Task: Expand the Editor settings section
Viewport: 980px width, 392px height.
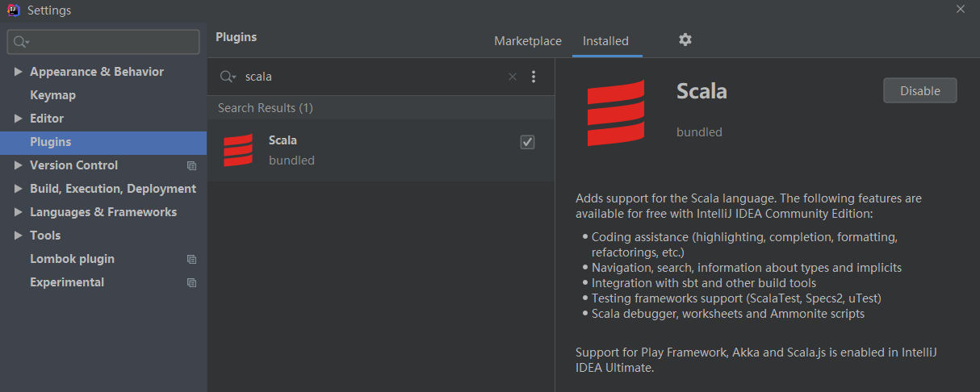Action: 19,119
